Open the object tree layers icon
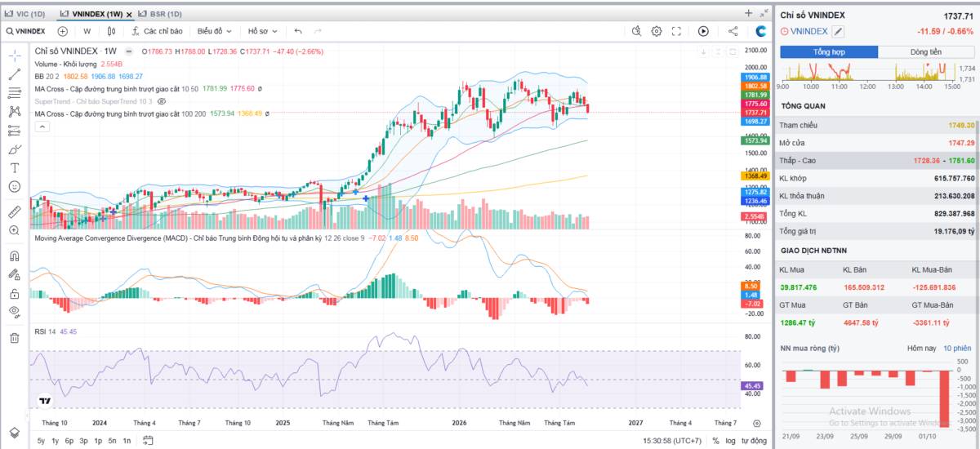This screenshot has height=449, width=980. [15, 432]
